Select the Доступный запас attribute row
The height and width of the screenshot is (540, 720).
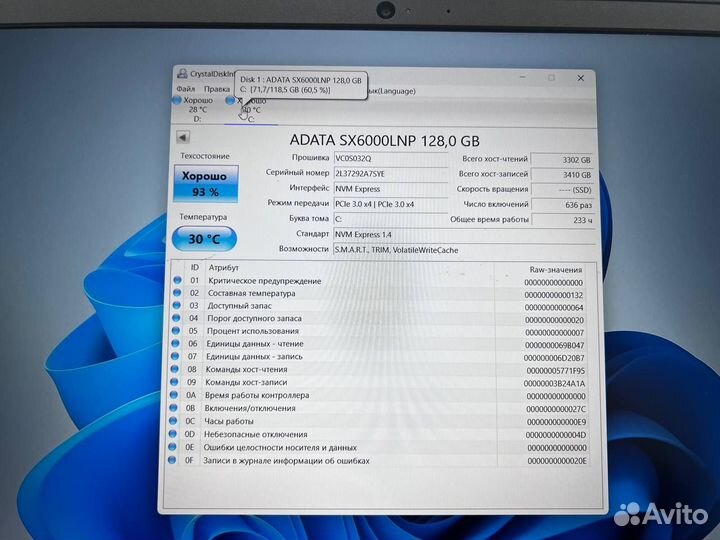tap(380, 306)
